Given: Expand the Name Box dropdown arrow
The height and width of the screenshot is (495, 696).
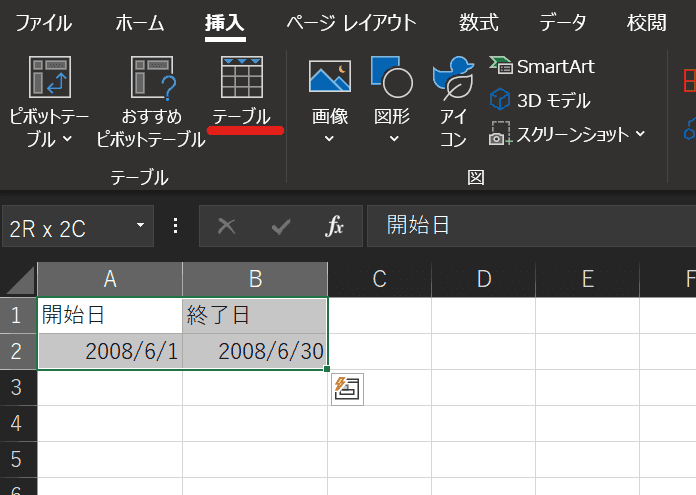Looking at the screenshot, I should [x=140, y=227].
